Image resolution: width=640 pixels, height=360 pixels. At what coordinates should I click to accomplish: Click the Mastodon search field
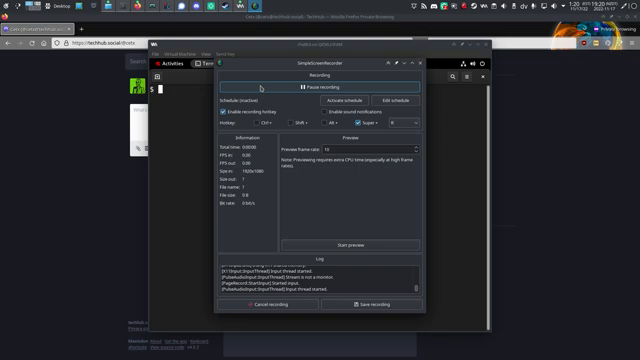[x=137, y=62]
